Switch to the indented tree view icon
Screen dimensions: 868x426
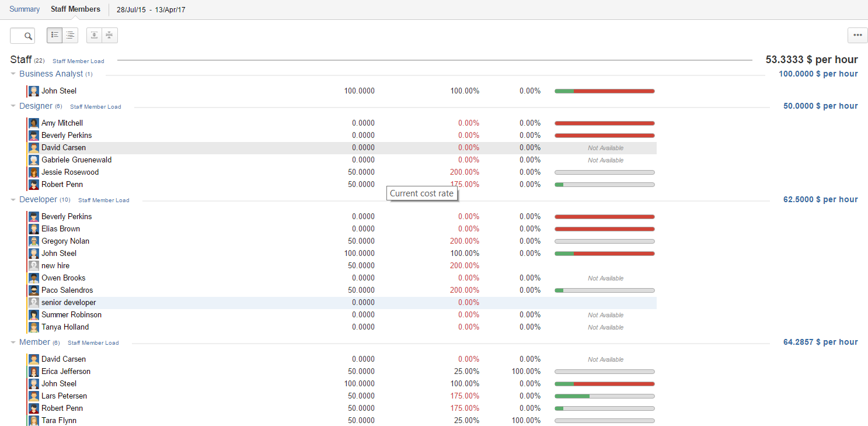point(70,35)
